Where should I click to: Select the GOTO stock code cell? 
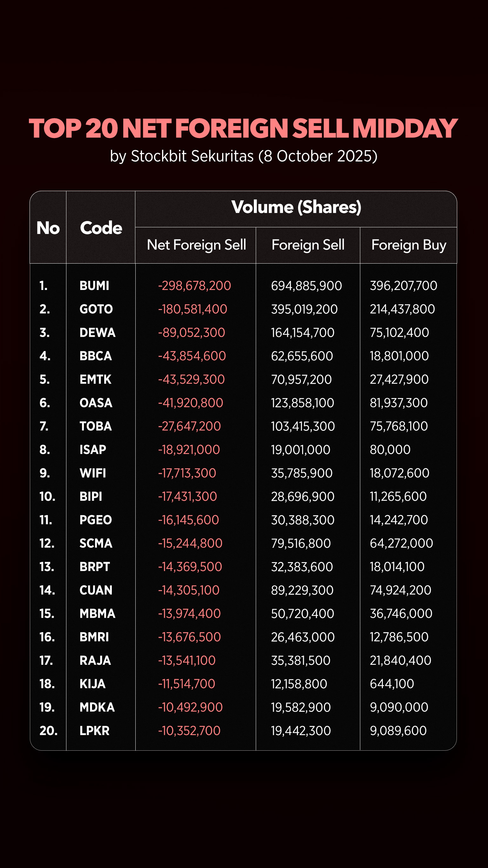[96, 309]
